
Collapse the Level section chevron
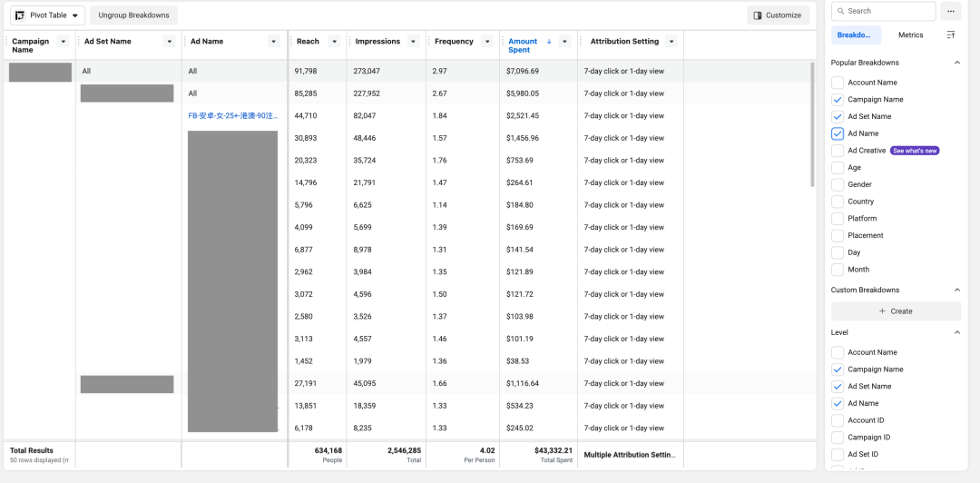(957, 332)
